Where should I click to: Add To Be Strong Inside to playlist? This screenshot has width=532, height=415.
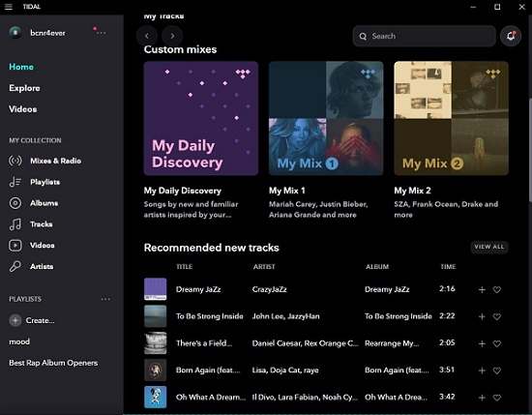(x=482, y=316)
